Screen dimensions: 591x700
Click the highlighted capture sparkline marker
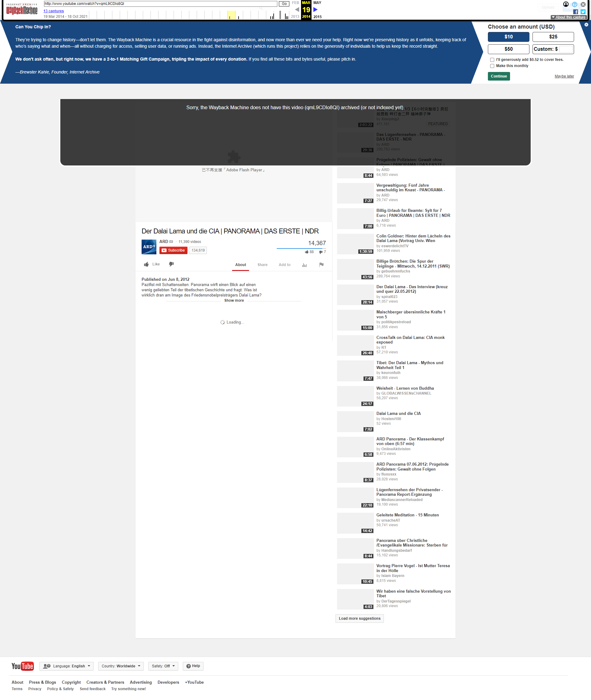coord(230,17)
